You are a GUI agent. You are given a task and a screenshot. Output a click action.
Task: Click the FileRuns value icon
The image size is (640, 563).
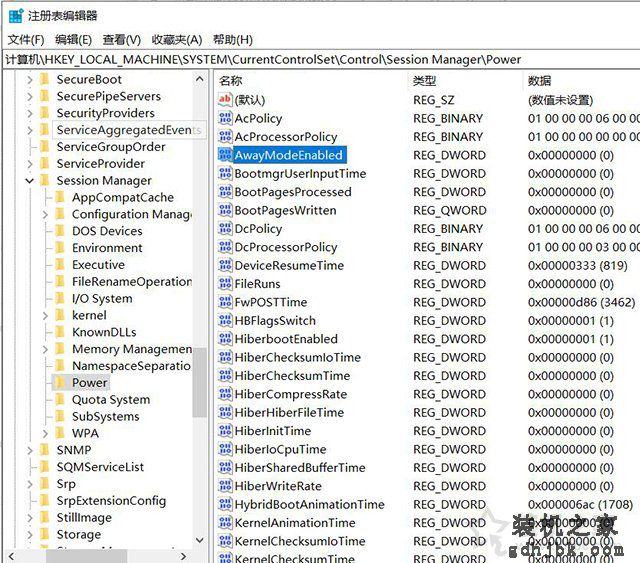[x=225, y=283]
